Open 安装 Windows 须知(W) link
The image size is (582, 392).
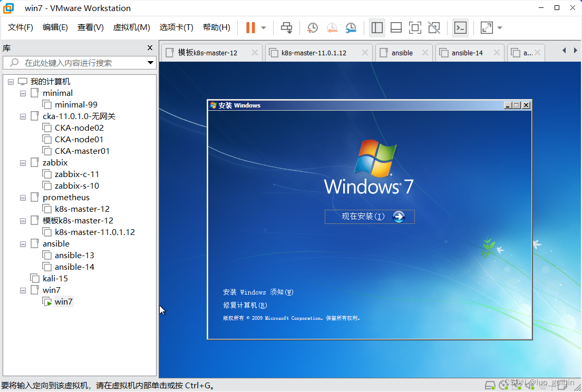pyautogui.click(x=258, y=292)
